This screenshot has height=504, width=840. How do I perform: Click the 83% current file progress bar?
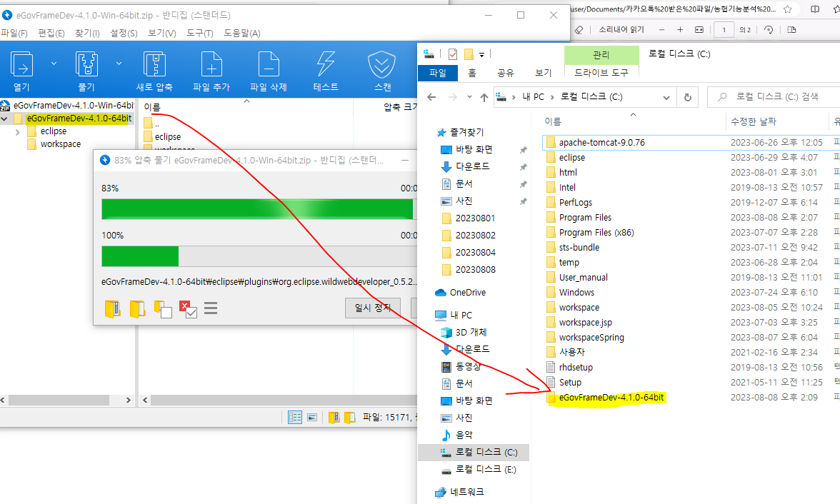pyautogui.click(x=259, y=209)
